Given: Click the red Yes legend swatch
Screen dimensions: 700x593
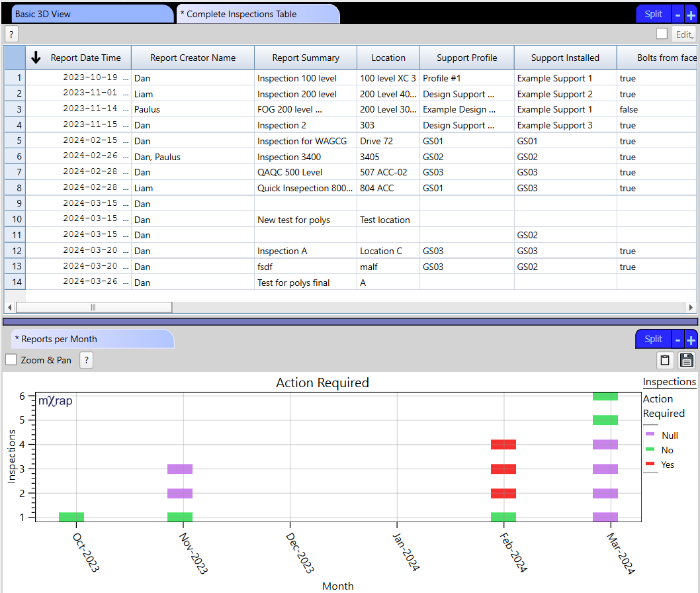Looking at the screenshot, I should click(650, 465).
